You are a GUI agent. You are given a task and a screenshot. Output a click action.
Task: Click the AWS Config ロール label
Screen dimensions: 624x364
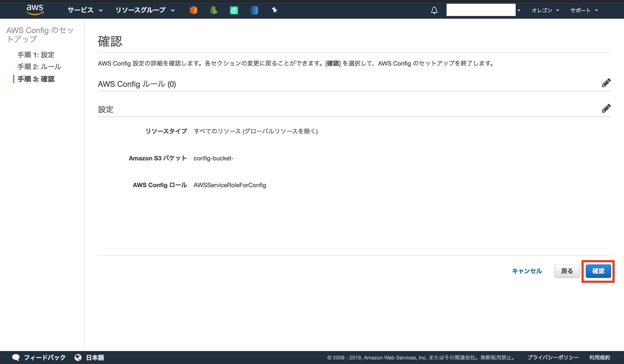coord(160,185)
